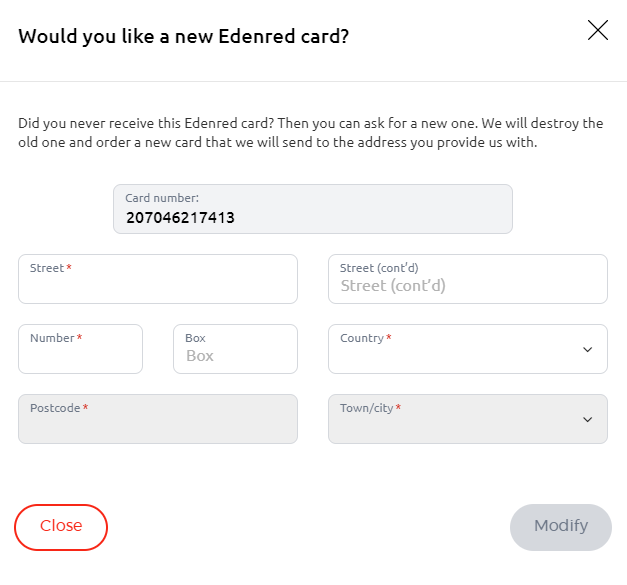Click the Town/city label text
627x585 pixels.
[367, 408]
